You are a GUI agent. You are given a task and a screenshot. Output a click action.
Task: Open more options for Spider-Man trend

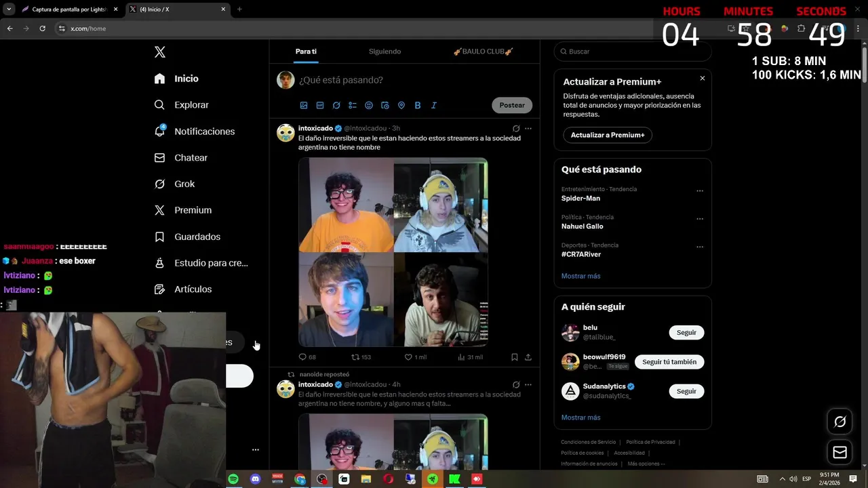point(700,191)
